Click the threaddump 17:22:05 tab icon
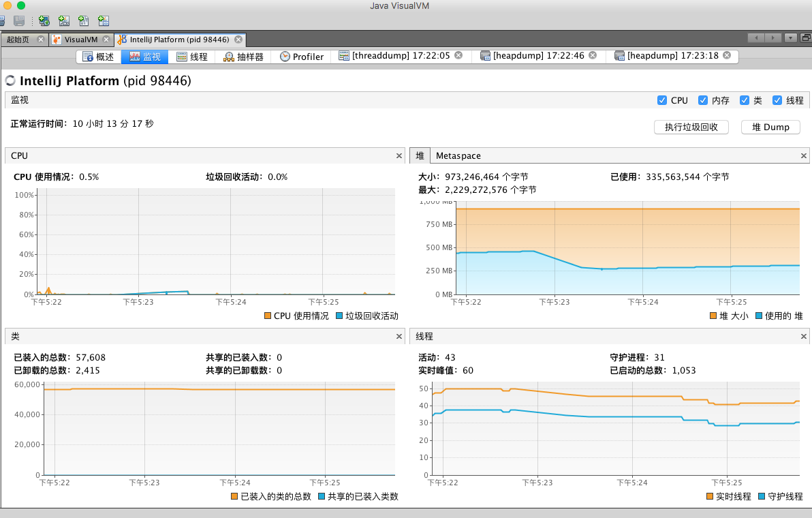 tap(344, 55)
